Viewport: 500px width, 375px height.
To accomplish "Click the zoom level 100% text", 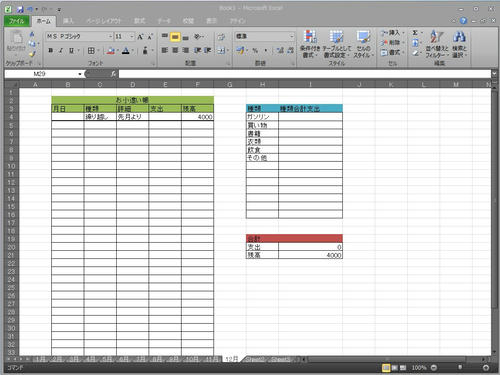I will [419, 368].
